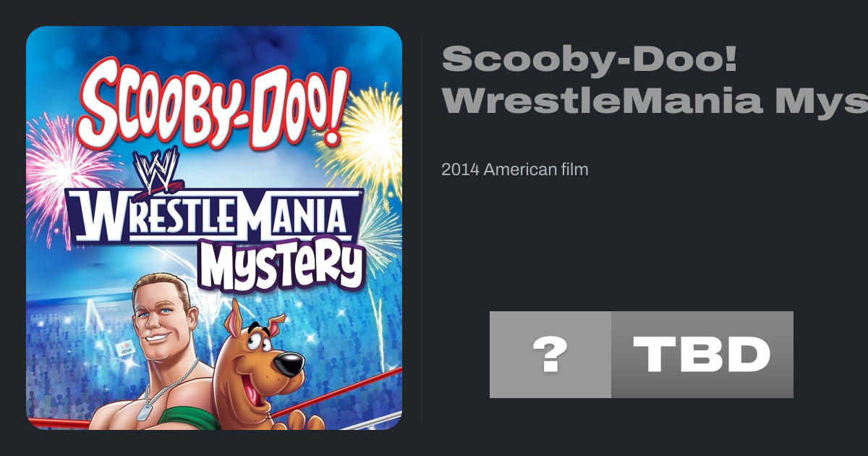Click the WrestleMania banner text on the poster

[x=217, y=215]
